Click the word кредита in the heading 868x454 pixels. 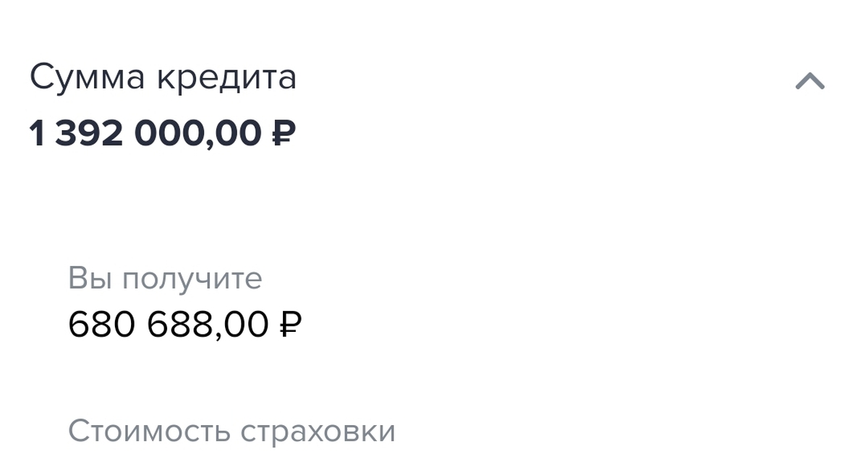pyautogui.click(x=224, y=77)
